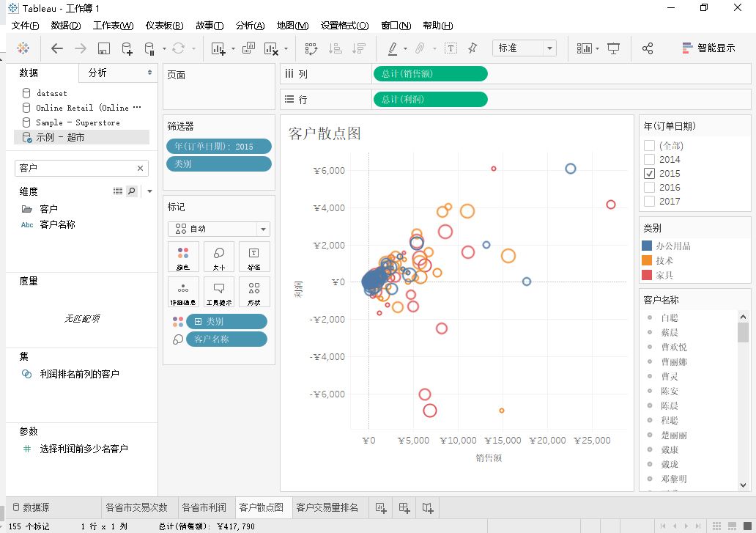Image resolution: width=756 pixels, height=533 pixels.
Task: Redo with the forward arrow icon
Action: point(81,48)
